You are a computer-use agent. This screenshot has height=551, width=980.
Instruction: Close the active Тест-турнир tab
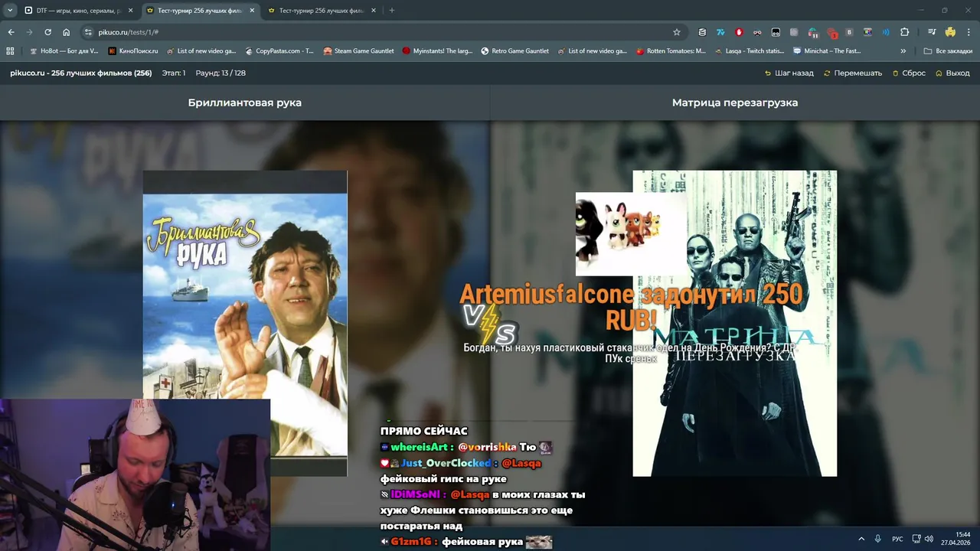click(x=252, y=11)
